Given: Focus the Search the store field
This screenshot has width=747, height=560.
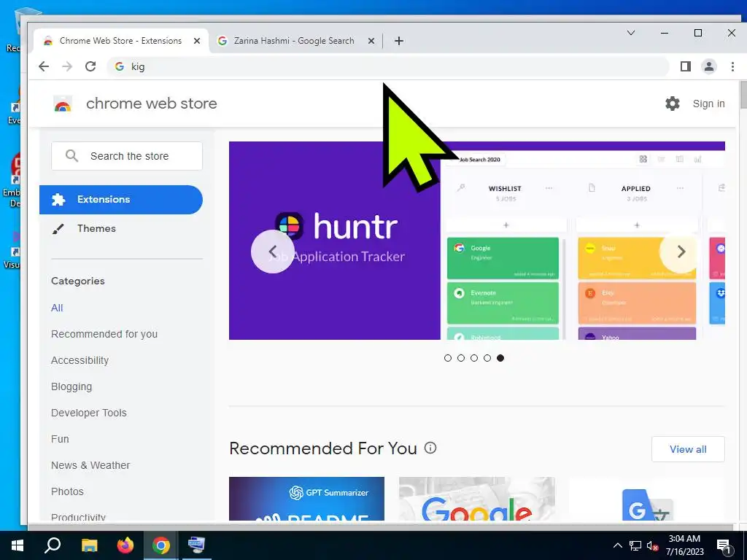Looking at the screenshot, I should tap(127, 156).
